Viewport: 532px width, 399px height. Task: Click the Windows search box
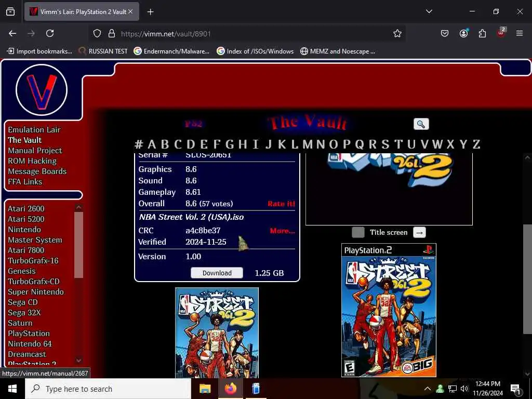108,389
